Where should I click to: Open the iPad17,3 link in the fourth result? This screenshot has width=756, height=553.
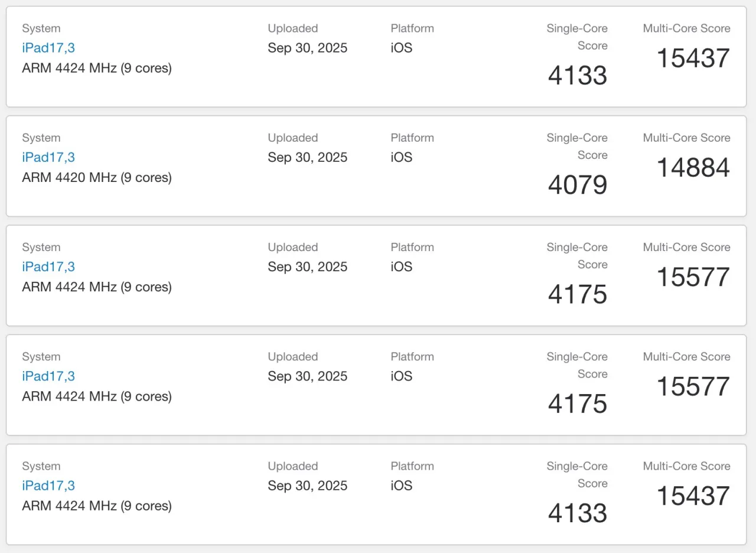click(48, 376)
